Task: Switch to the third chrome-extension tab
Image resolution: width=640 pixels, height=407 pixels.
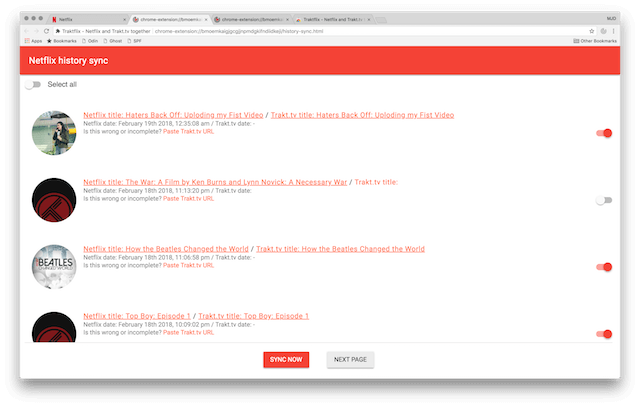Action: tap(251, 19)
